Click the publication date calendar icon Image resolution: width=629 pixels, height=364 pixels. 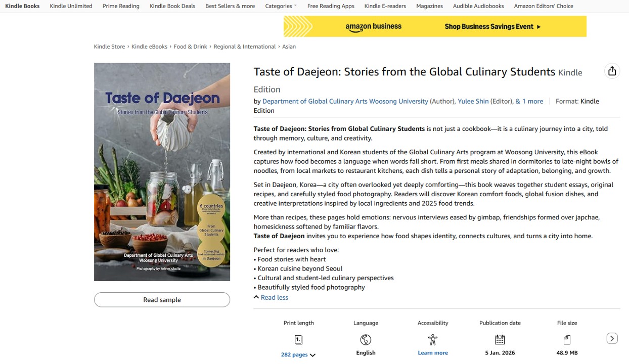coord(500,340)
